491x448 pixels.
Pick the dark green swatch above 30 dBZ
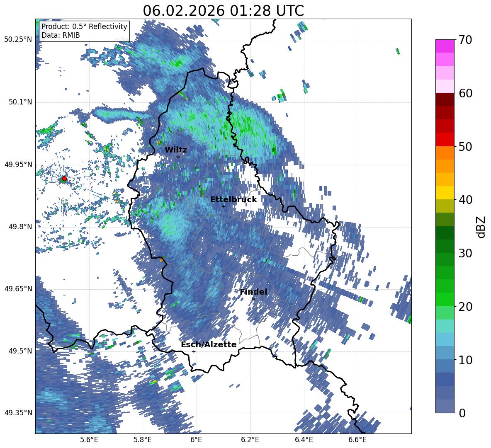445,246
